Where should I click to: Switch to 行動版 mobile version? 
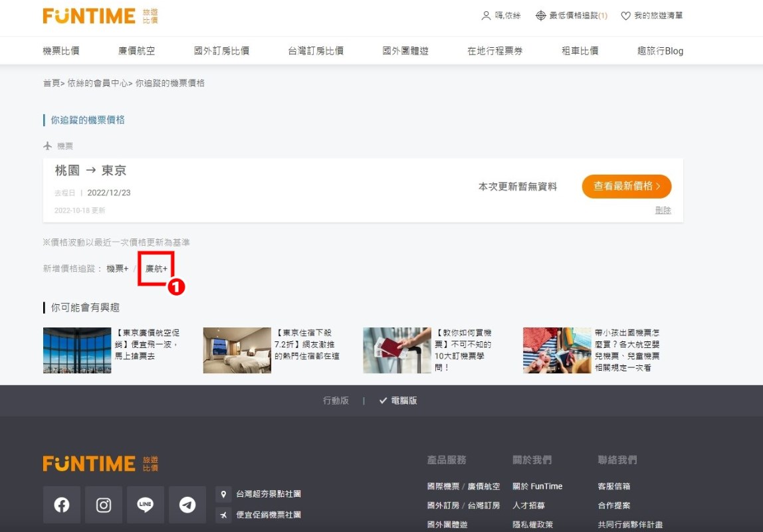[x=336, y=400]
